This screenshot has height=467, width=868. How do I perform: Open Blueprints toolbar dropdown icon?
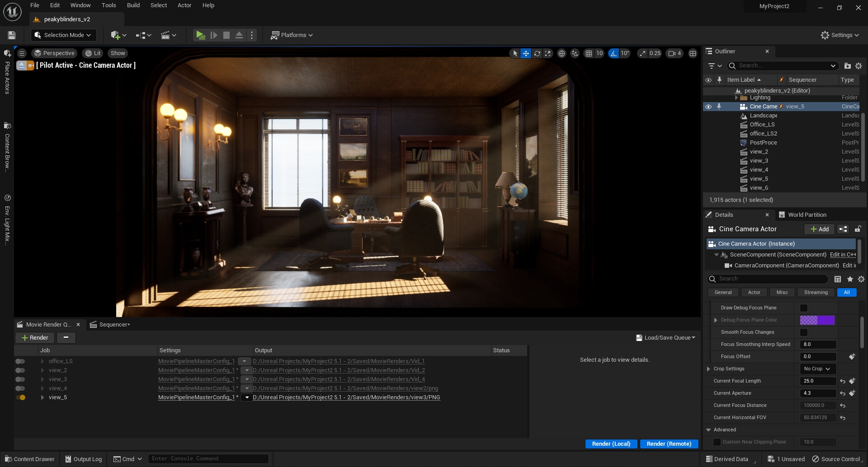pos(143,35)
